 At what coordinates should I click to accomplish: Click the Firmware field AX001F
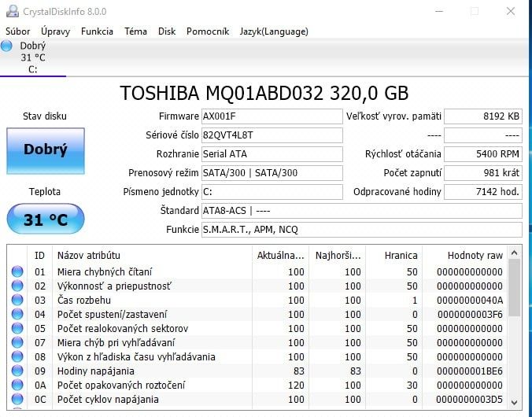coord(272,116)
